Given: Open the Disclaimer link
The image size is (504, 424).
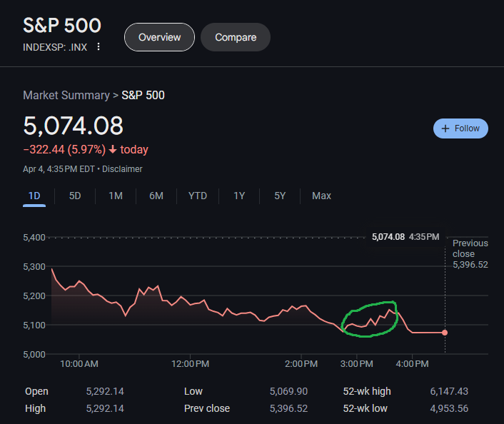Looking at the screenshot, I should [x=122, y=169].
